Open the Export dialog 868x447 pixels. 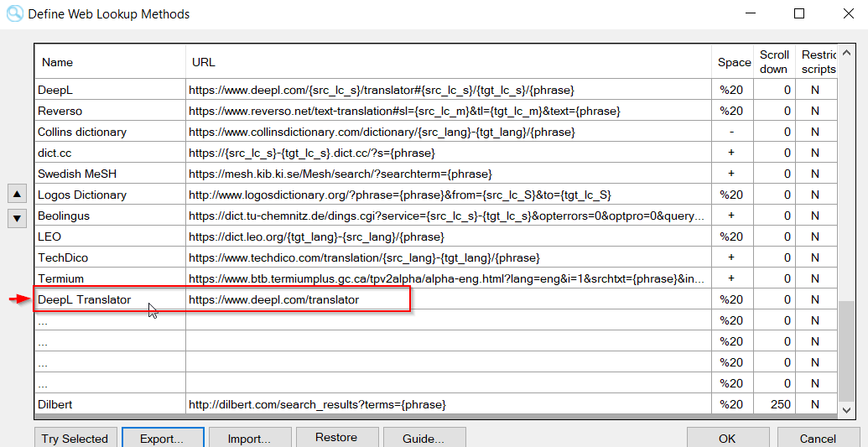pos(163,439)
